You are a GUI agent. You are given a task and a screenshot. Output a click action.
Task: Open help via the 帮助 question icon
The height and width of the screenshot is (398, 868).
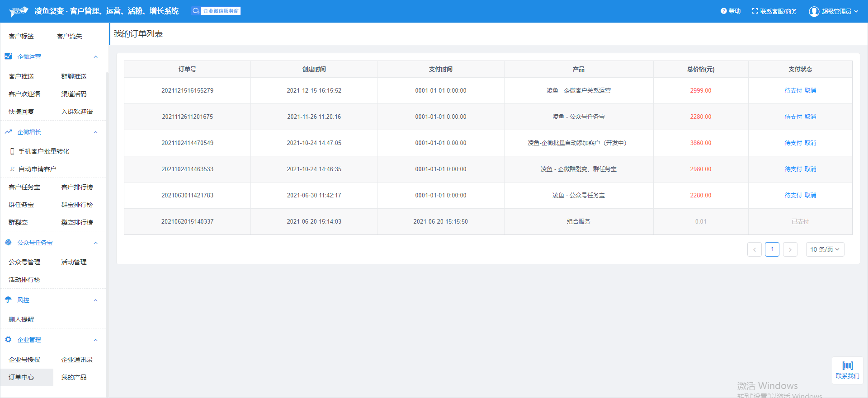coord(723,11)
